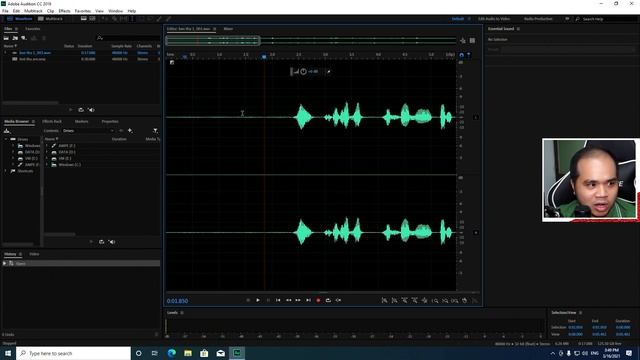Click the HUD volume adjust knob on the waveform
The width and height of the screenshot is (640, 360).
(x=303, y=72)
